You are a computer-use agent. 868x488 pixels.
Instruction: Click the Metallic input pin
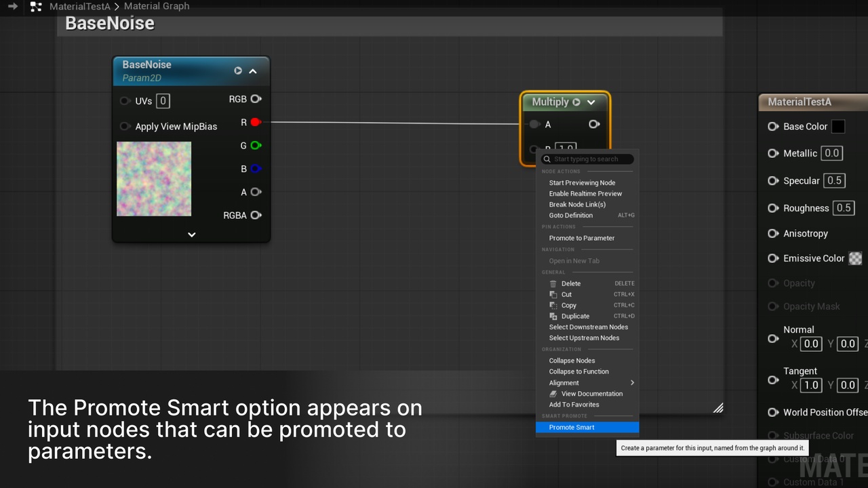coord(773,153)
